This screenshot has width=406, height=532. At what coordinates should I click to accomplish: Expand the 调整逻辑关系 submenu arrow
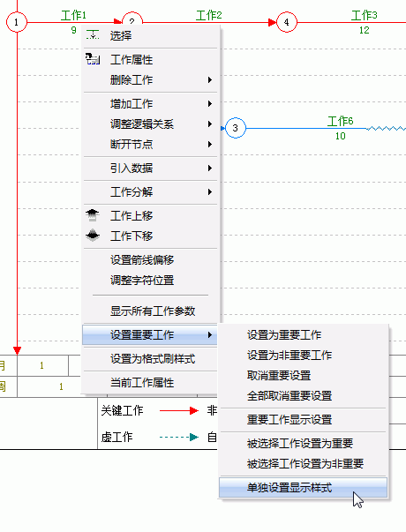(210, 124)
